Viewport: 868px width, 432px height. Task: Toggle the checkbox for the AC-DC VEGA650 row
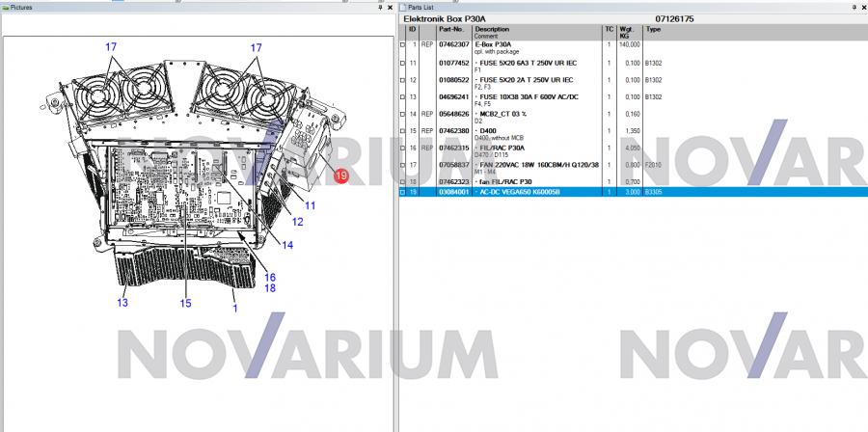coord(402,192)
